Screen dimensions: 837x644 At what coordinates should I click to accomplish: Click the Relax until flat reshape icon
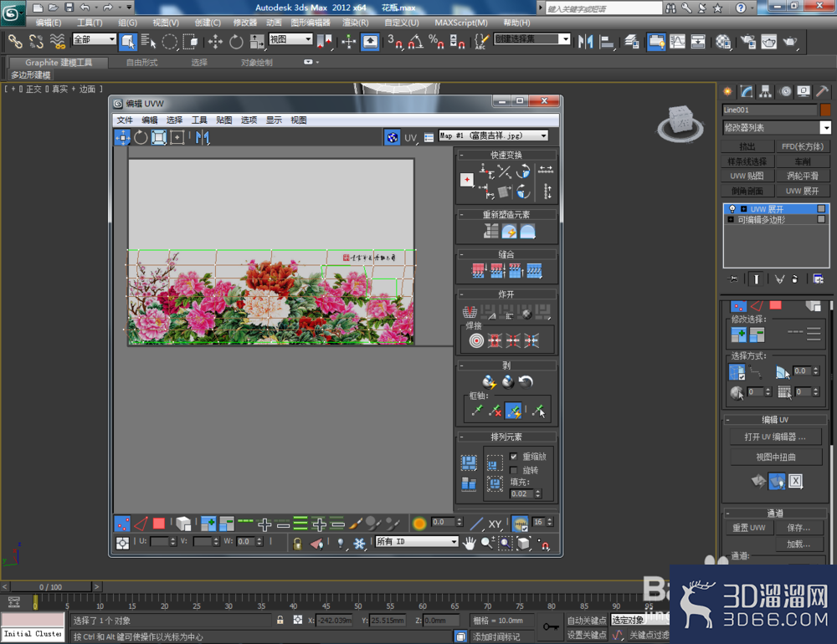pos(527,231)
